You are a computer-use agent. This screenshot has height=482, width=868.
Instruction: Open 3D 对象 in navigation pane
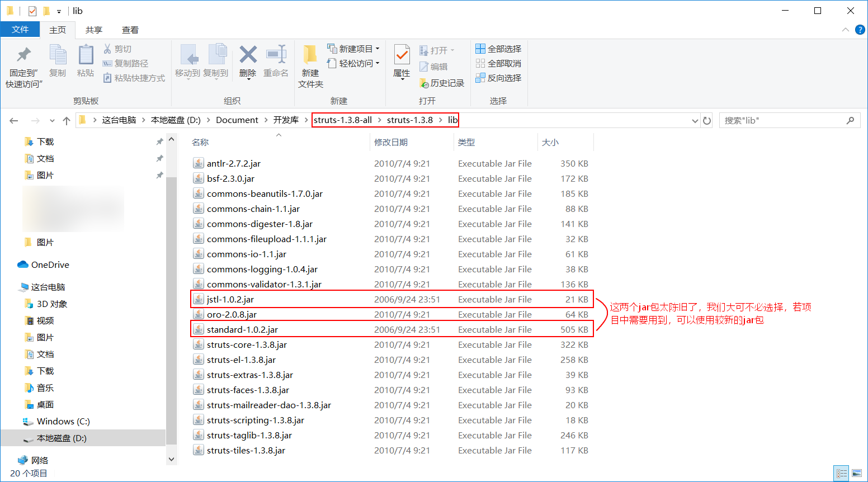pos(46,304)
